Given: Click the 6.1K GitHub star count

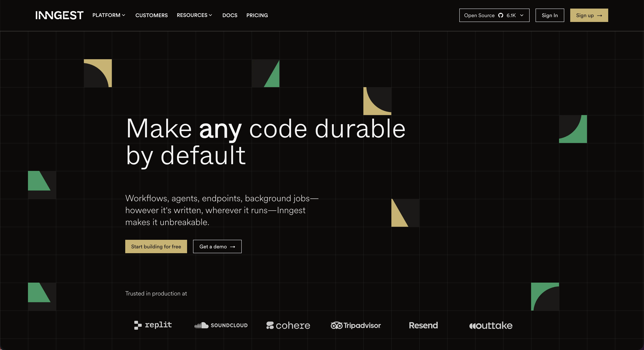Looking at the screenshot, I should [x=511, y=15].
